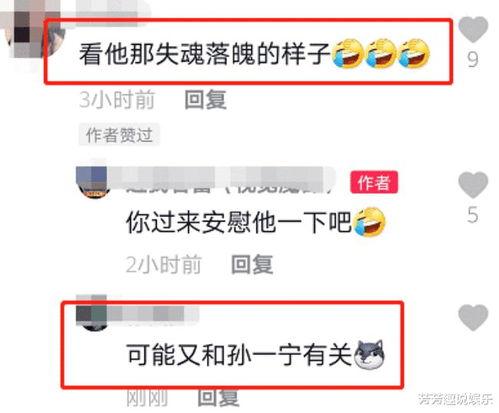Click the red 作者 badge

[x=374, y=182]
